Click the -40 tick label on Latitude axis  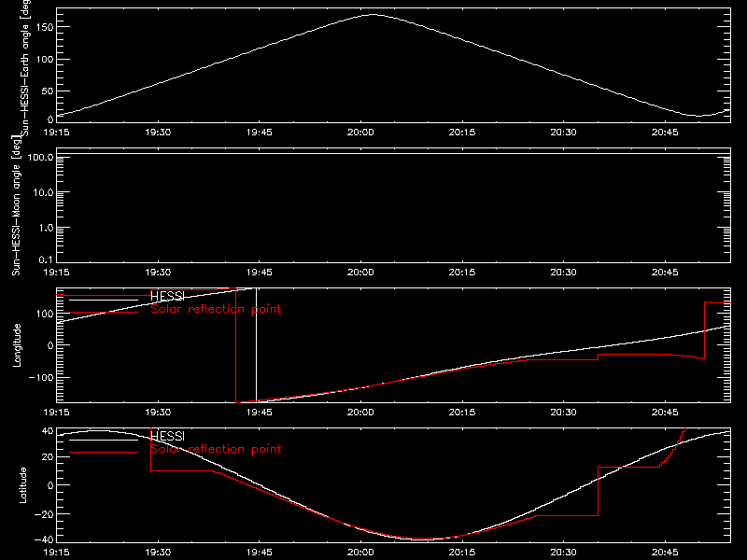[44, 539]
